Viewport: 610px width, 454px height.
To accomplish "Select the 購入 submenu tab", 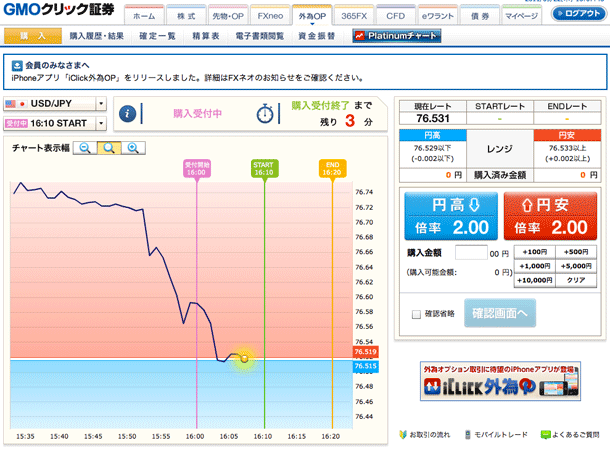I will coord(33,36).
